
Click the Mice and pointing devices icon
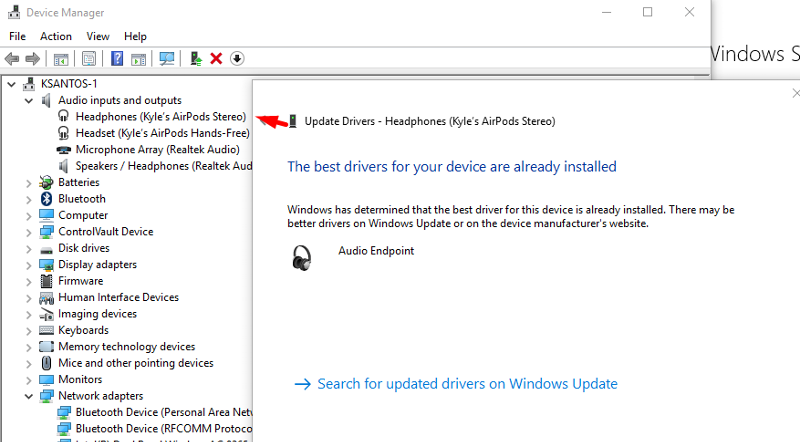tap(46, 363)
